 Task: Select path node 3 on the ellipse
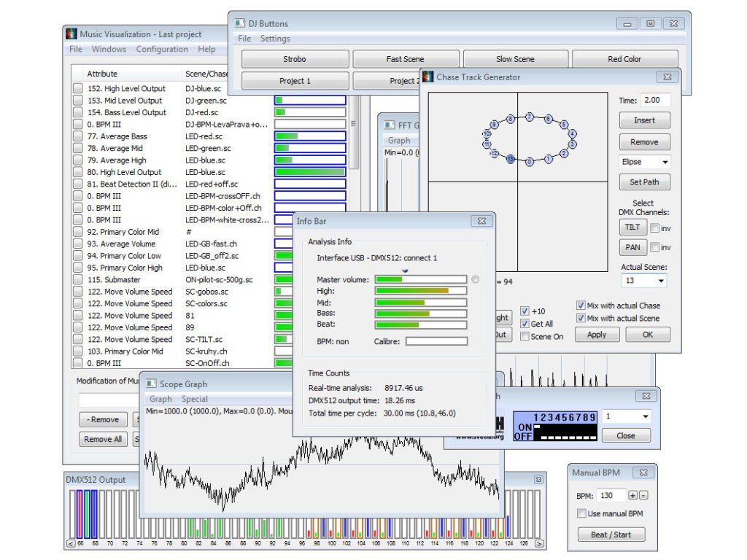click(x=573, y=144)
